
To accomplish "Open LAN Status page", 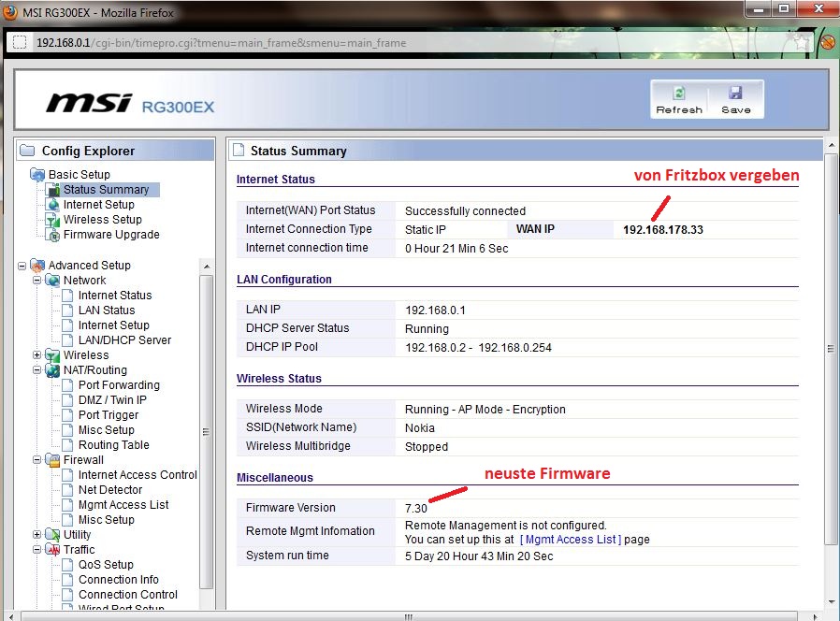I will click(x=107, y=310).
